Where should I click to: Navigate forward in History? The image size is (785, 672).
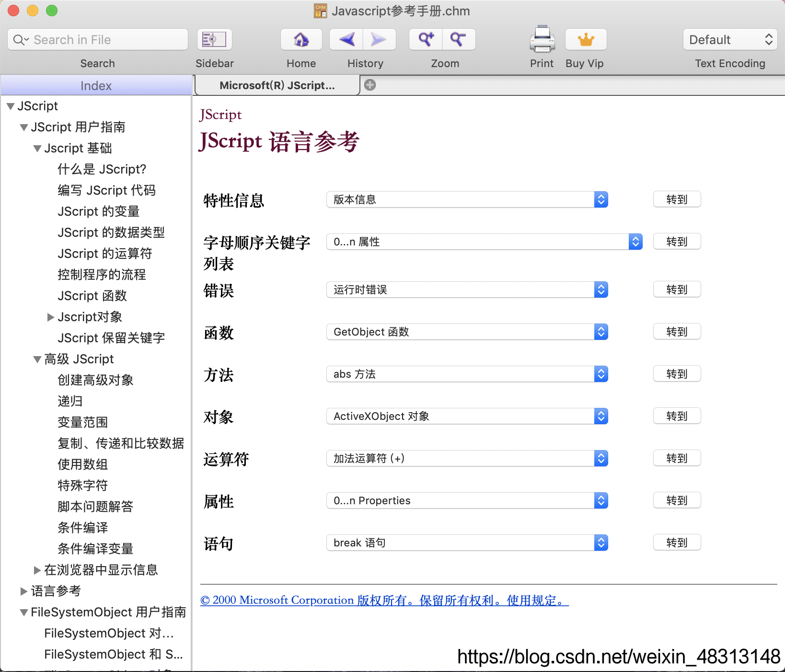coord(379,39)
